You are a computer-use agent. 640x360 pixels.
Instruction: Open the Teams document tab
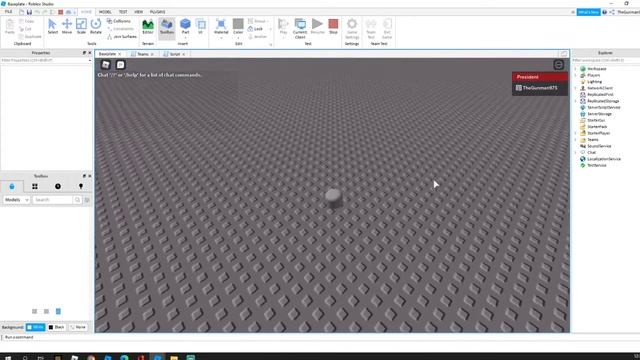click(143, 54)
